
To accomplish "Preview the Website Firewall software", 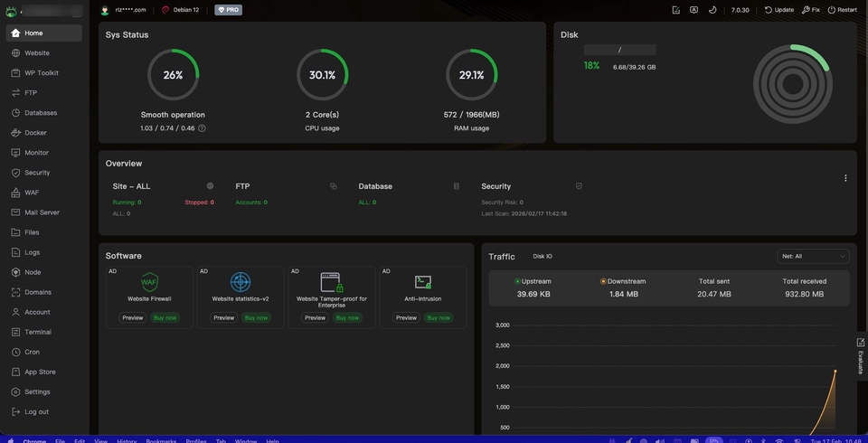I will 132,318.
